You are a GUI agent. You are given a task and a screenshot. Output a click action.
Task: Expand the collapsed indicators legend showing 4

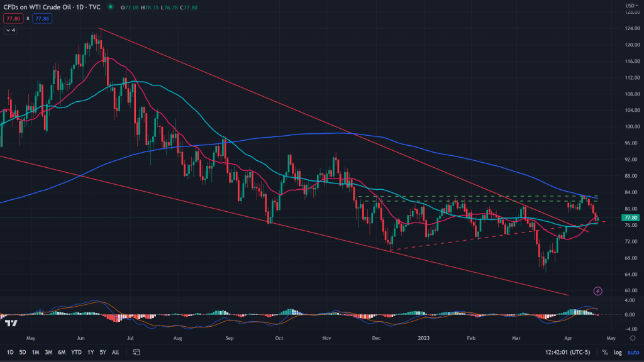tap(9, 30)
